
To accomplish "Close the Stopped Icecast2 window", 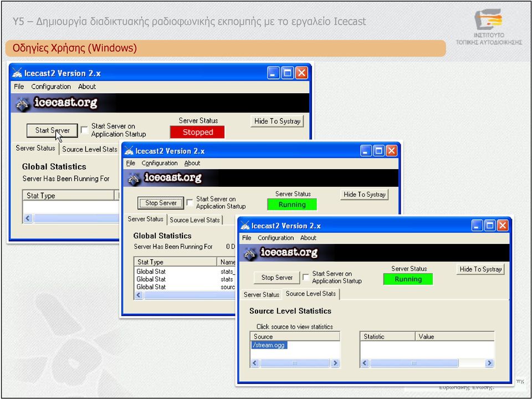I will (x=301, y=73).
